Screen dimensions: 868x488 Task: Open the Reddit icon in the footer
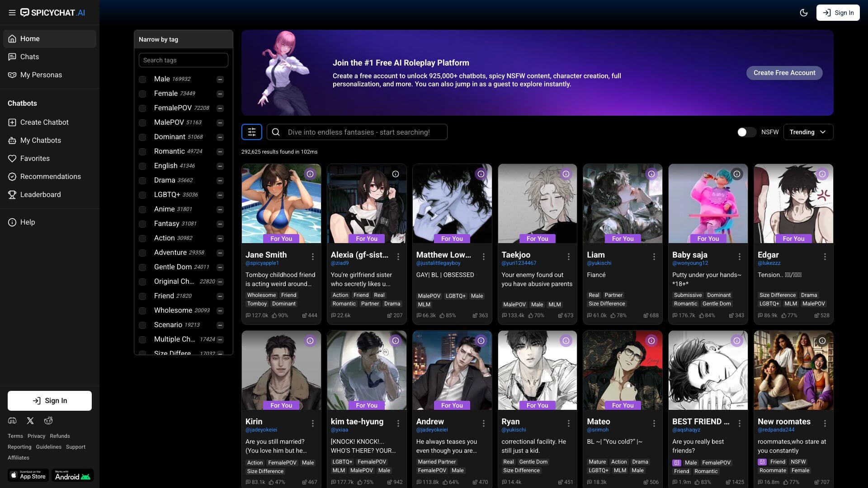48,421
